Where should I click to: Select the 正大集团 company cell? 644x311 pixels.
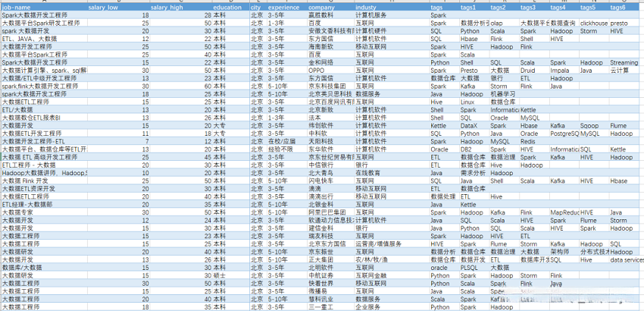pyautogui.click(x=330, y=260)
